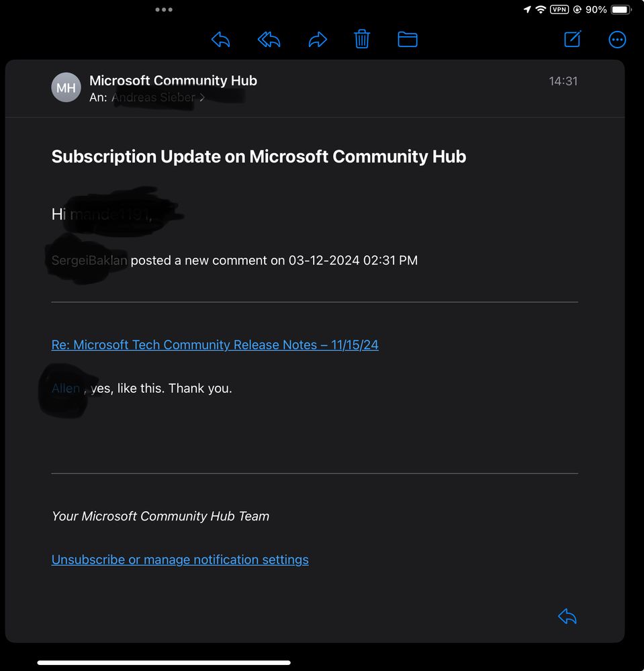The height and width of the screenshot is (671, 644).
Task: Tap the Microsoft Community Hub sender name
Action: click(x=173, y=81)
